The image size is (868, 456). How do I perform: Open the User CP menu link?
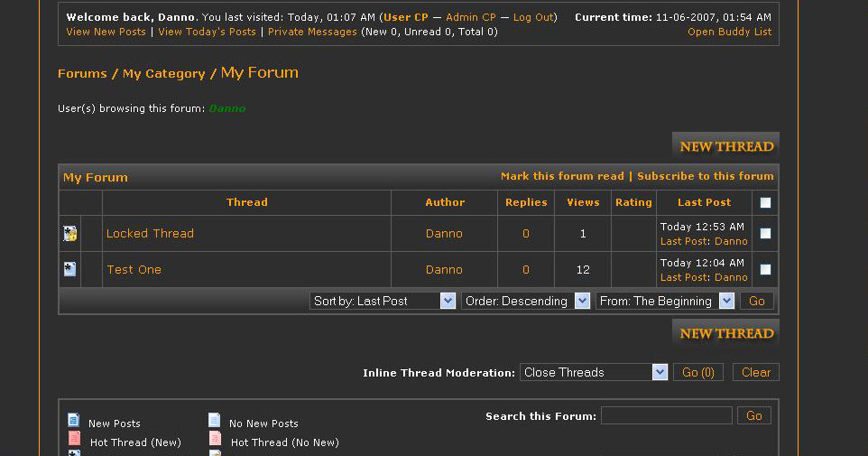[406, 17]
